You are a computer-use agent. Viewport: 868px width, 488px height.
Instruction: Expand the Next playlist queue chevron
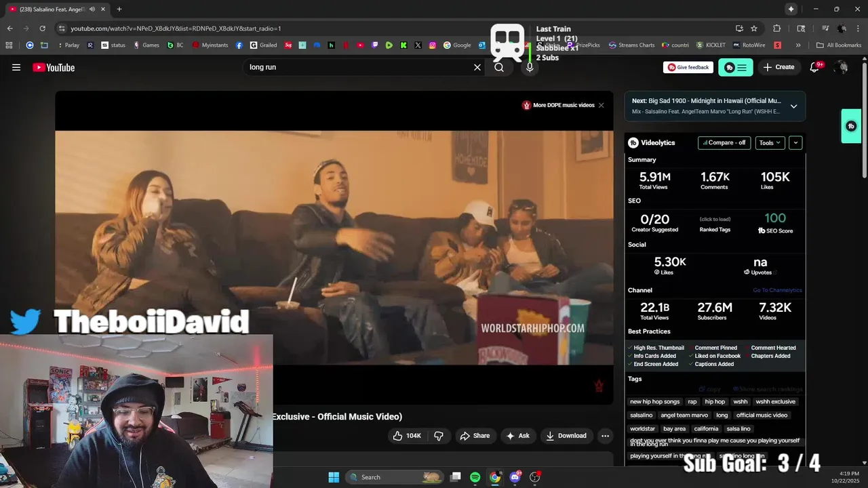pyautogui.click(x=793, y=106)
